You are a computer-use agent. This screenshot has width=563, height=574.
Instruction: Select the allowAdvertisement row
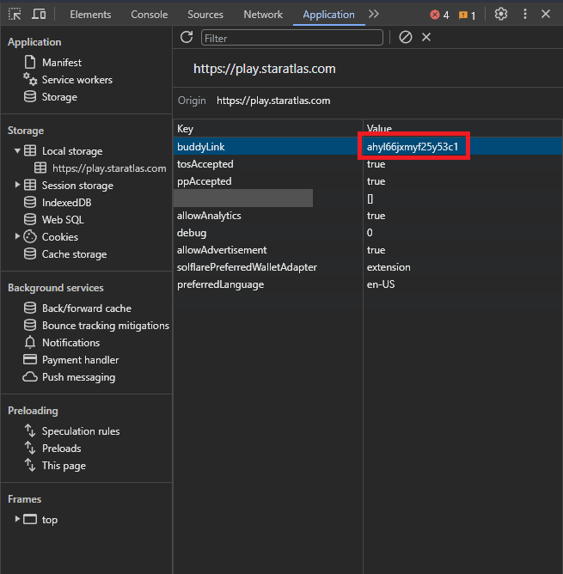pos(368,250)
